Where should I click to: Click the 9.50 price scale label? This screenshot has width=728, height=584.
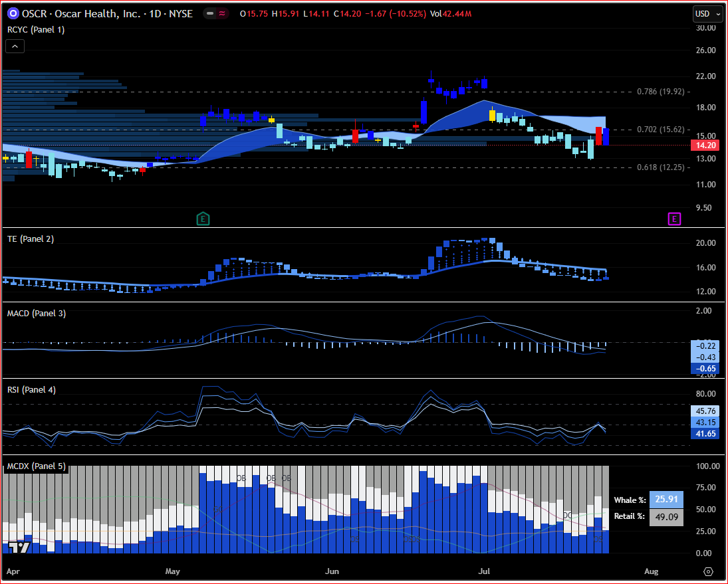704,208
